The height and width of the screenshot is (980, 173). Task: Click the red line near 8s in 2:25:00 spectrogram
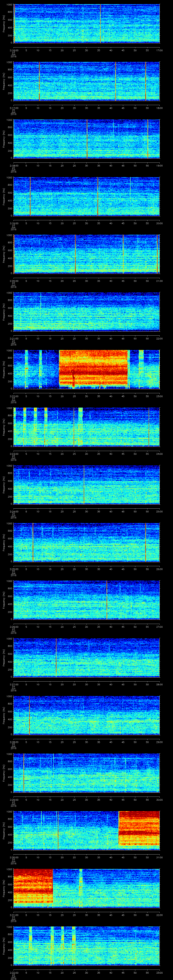click(33, 542)
